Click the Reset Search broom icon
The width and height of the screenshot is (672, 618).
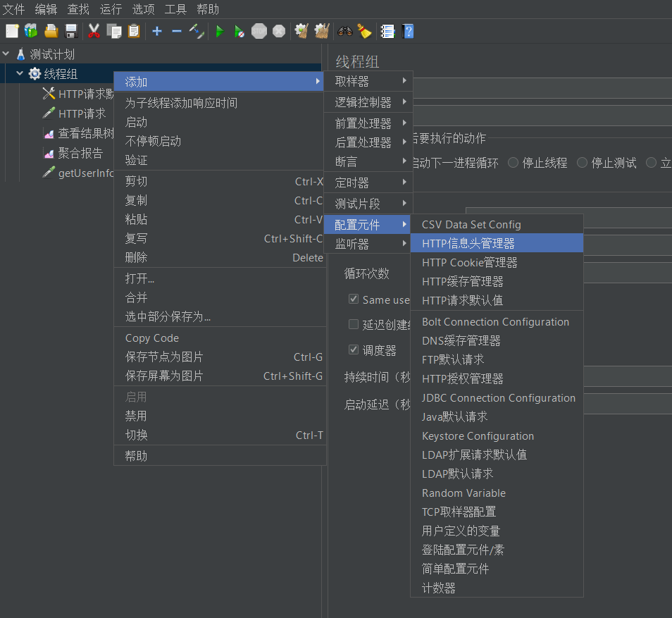pos(364,31)
